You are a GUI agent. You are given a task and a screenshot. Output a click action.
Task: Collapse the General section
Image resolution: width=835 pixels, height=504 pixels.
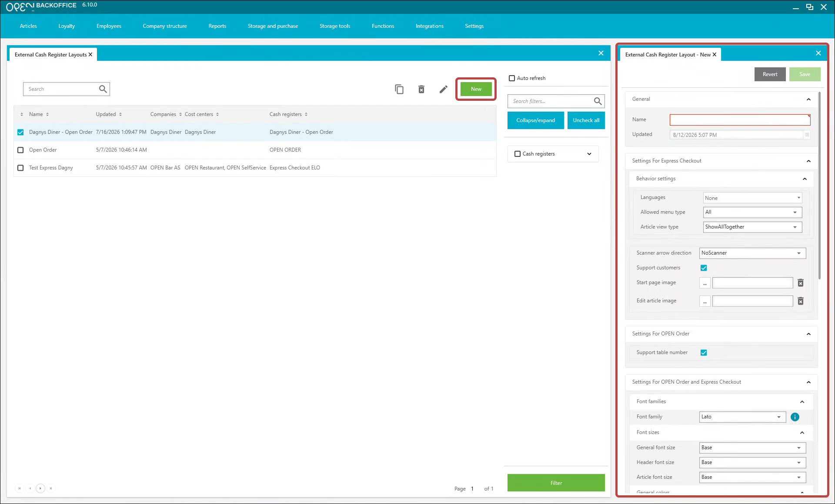click(x=808, y=99)
